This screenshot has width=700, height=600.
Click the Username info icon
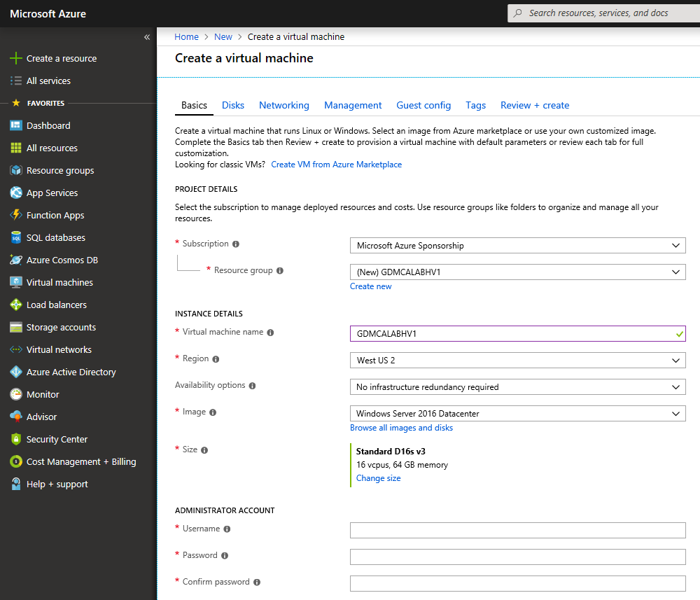tap(227, 529)
